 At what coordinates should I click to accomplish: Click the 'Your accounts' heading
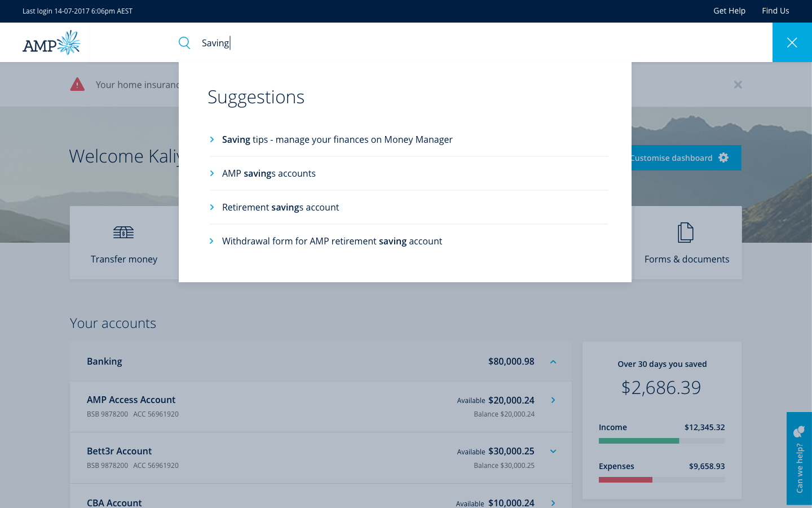click(113, 323)
